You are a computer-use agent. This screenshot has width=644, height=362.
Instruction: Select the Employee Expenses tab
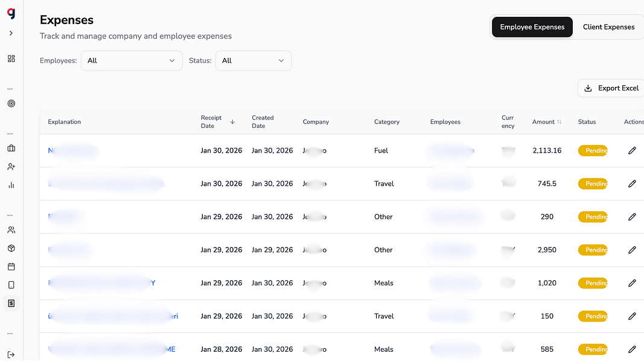(x=532, y=27)
